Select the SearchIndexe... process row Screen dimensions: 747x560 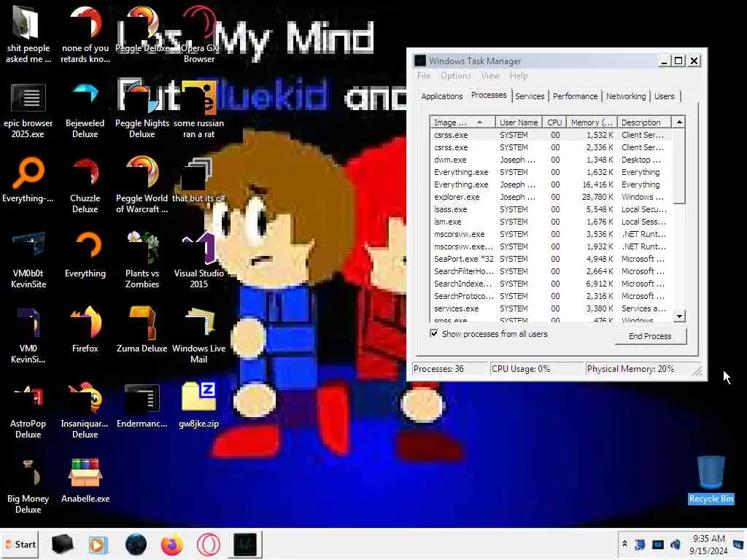551,284
